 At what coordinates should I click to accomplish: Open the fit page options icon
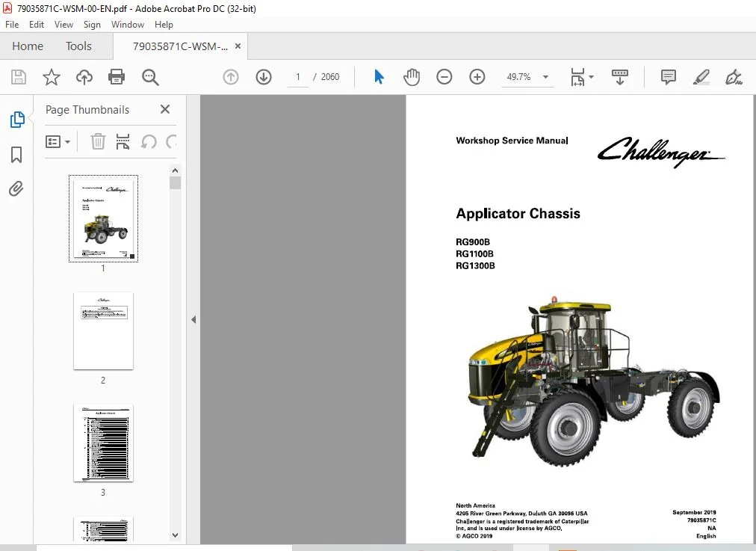577,77
